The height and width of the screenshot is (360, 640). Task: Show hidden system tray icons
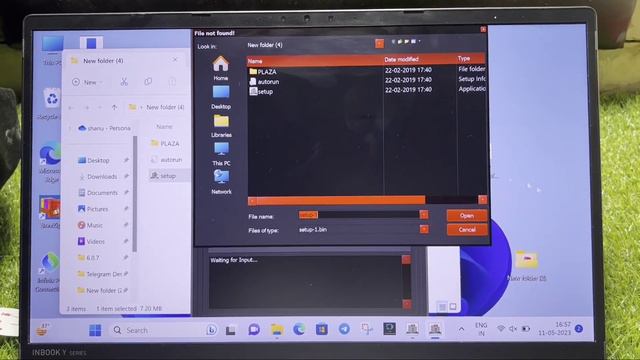pyautogui.click(x=461, y=329)
